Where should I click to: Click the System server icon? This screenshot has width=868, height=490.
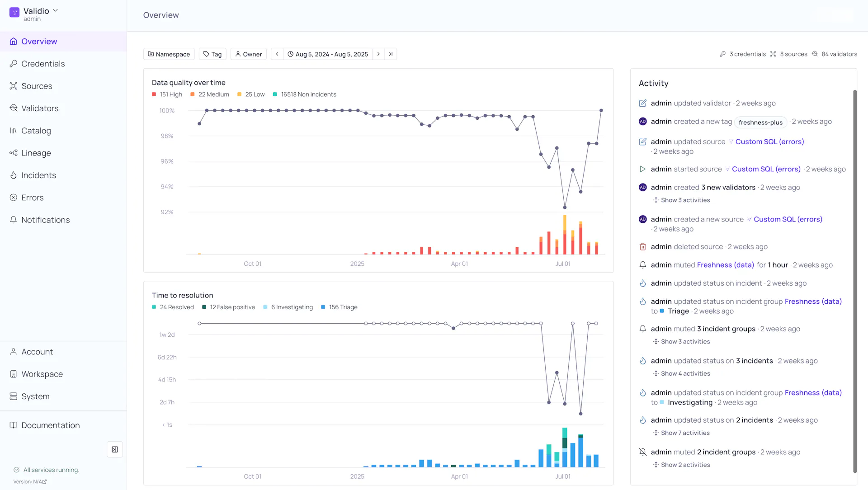[x=14, y=396]
